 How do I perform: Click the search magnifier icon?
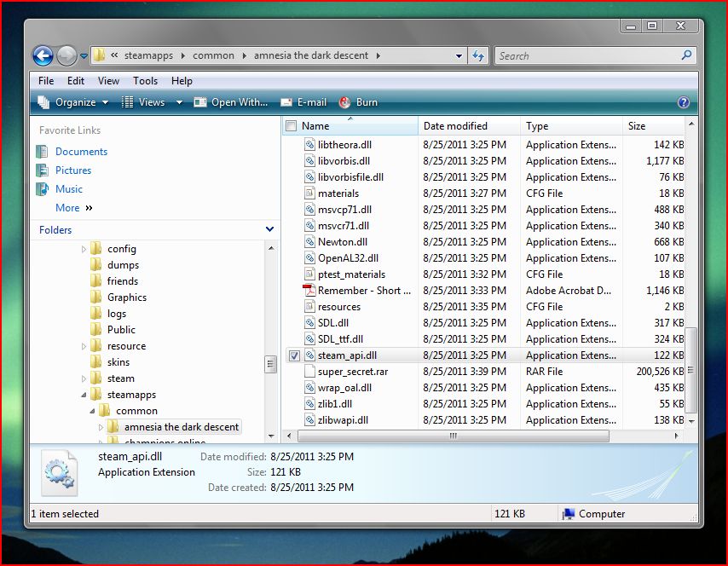tap(686, 55)
